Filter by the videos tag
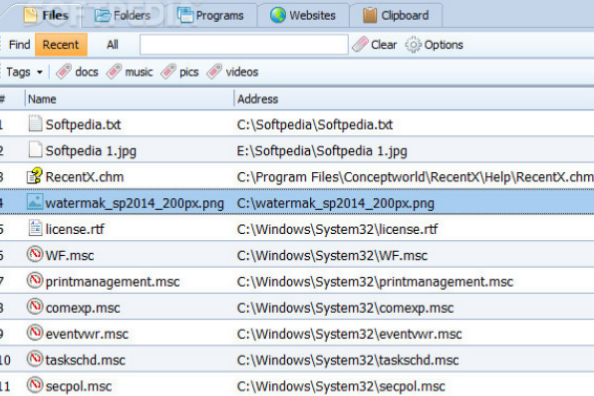Image resolution: width=594 pixels, height=396 pixels. 233,72
